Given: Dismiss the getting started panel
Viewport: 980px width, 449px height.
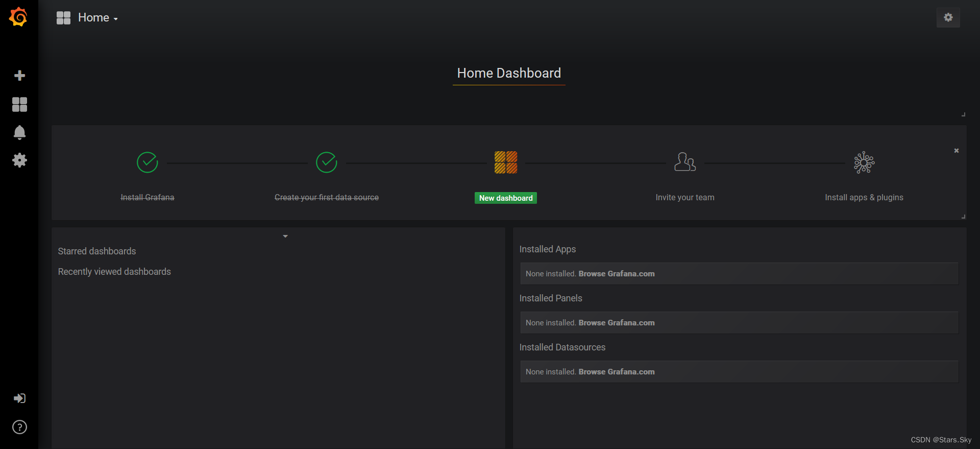Looking at the screenshot, I should click(957, 151).
